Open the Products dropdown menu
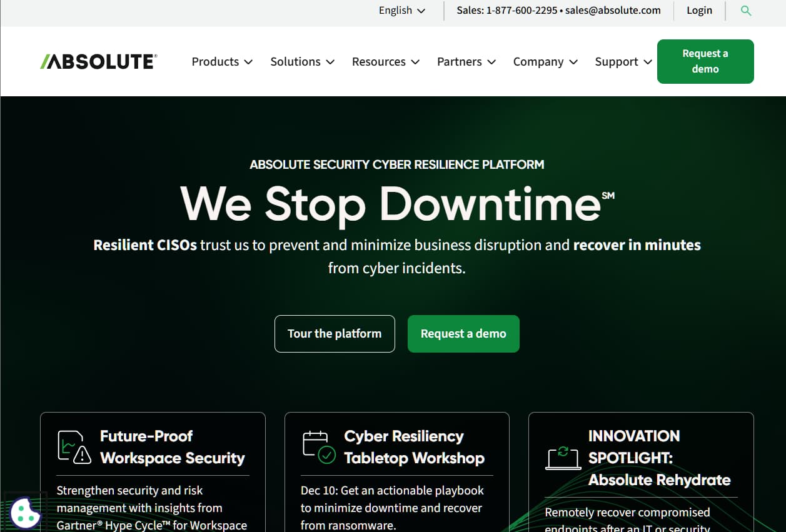The width and height of the screenshot is (786, 532). [221, 61]
